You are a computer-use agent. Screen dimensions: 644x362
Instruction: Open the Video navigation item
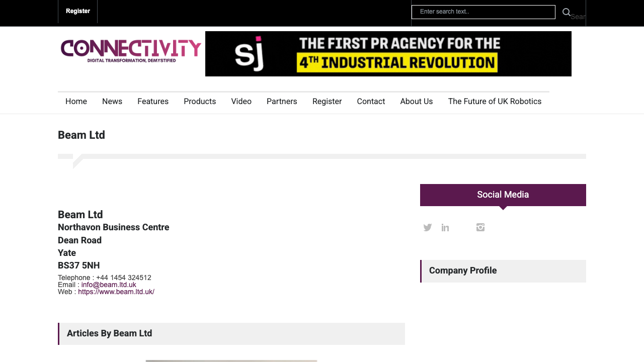241,102
